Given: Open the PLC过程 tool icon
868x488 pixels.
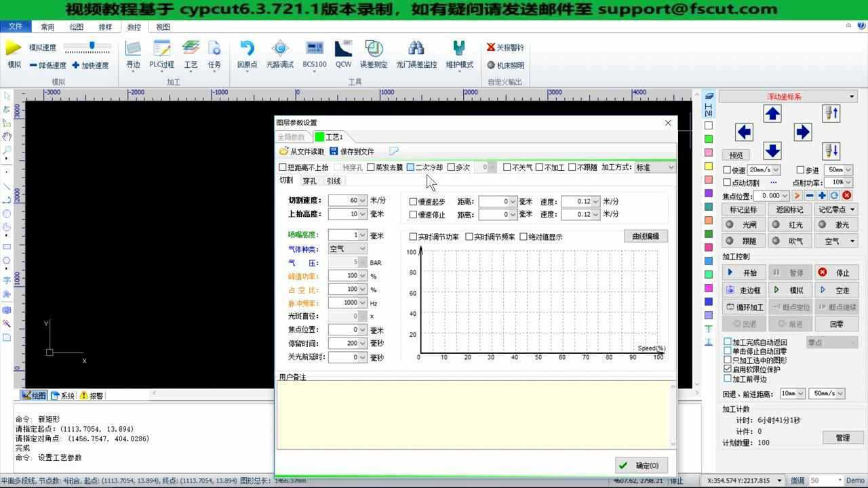Looking at the screenshot, I should [x=161, y=53].
